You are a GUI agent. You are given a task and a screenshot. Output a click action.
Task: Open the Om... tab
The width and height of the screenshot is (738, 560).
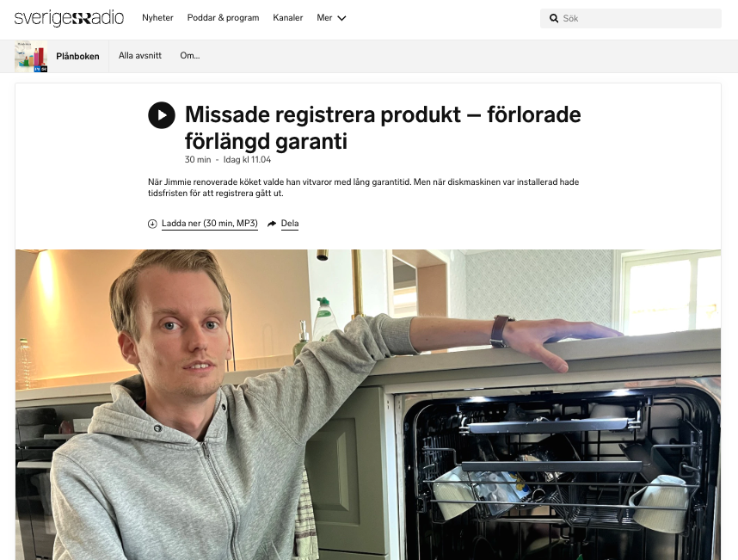(190, 56)
